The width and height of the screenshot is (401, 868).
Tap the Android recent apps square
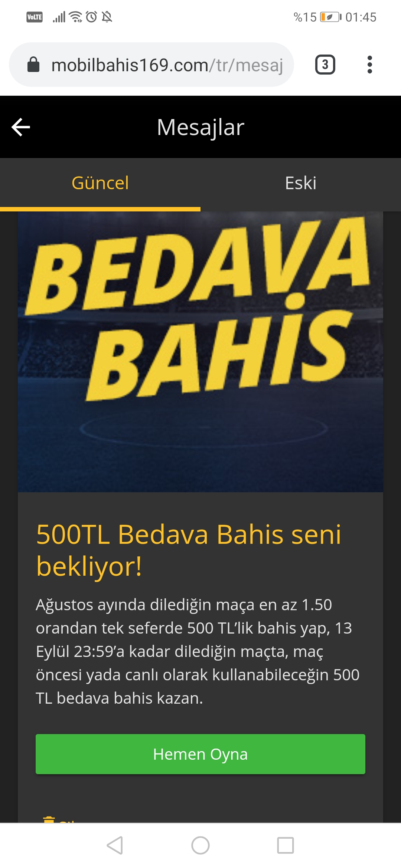[286, 845]
